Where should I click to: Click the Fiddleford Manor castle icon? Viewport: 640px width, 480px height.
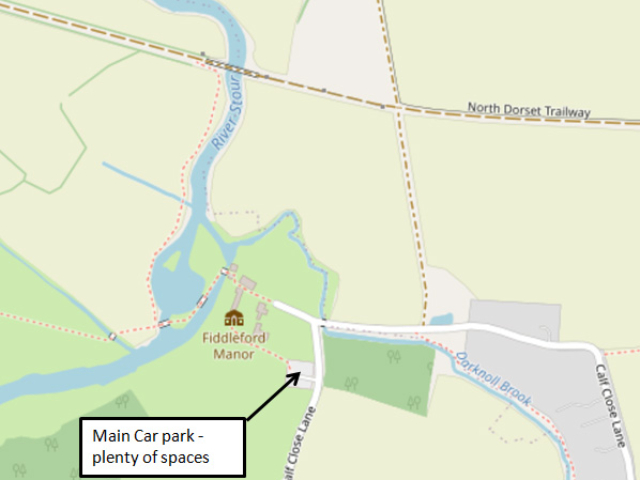pos(234,318)
